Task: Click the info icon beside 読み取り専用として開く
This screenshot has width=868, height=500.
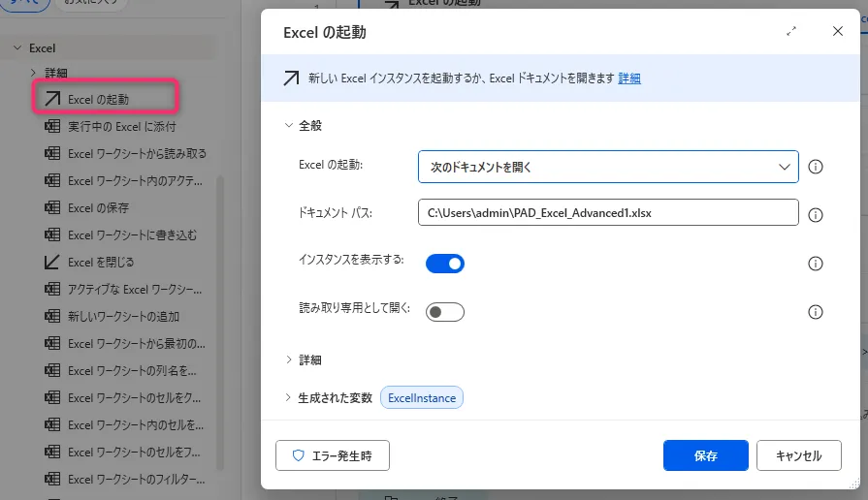Action: pos(816,312)
